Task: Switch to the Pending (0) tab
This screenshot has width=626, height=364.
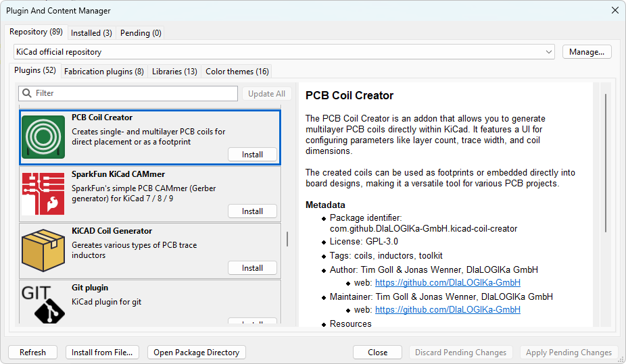Action: (x=141, y=33)
